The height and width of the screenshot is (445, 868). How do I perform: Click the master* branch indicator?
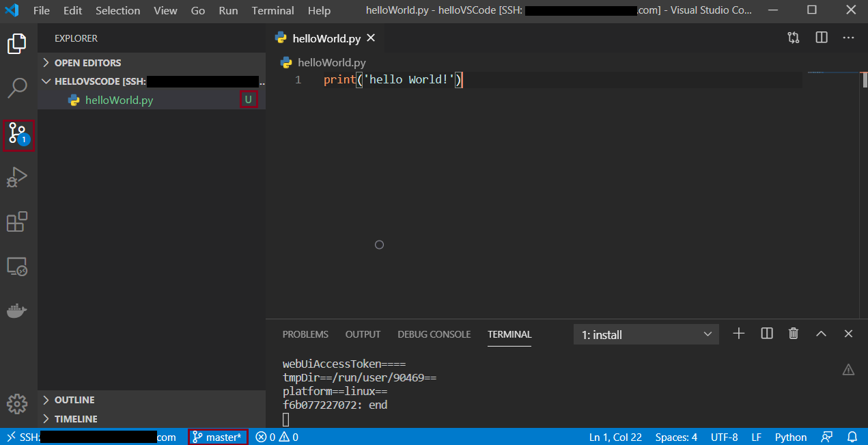pyautogui.click(x=217, y=437)
